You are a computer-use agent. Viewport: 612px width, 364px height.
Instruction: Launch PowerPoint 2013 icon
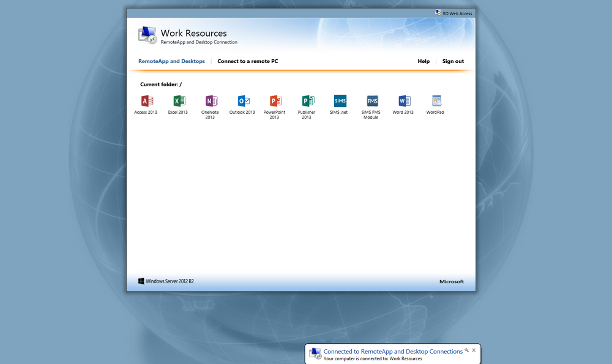click(x=275, y=102)
